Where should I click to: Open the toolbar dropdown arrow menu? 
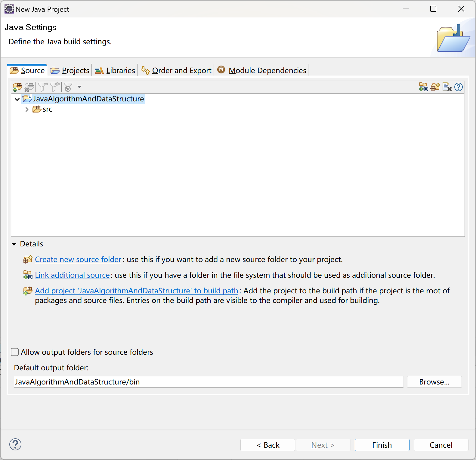(79, 87)
